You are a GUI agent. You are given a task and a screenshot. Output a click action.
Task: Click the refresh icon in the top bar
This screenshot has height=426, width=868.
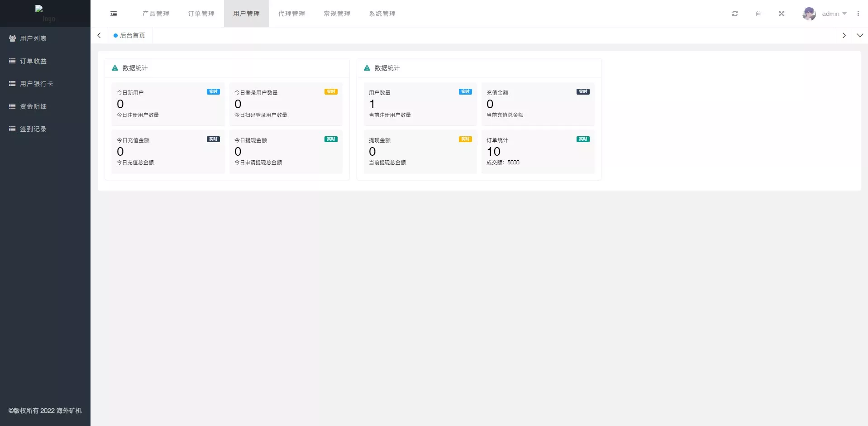point(734,14)
